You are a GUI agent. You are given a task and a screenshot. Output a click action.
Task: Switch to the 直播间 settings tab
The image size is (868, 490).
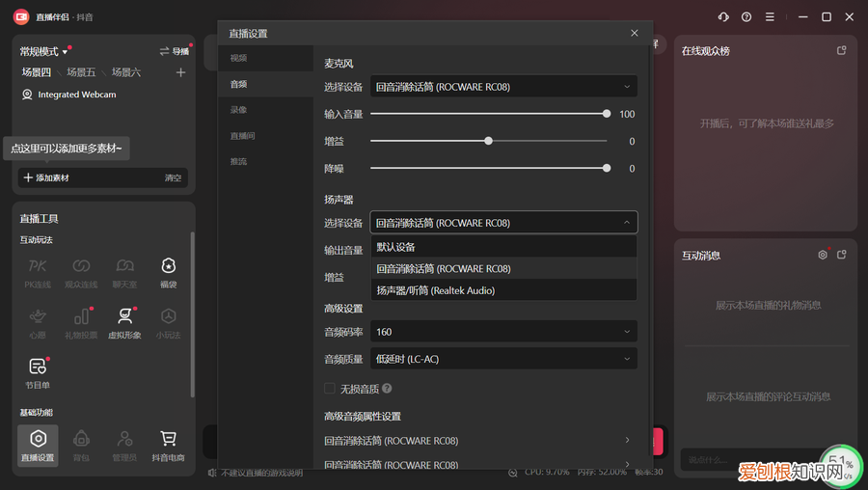(266, 136)
